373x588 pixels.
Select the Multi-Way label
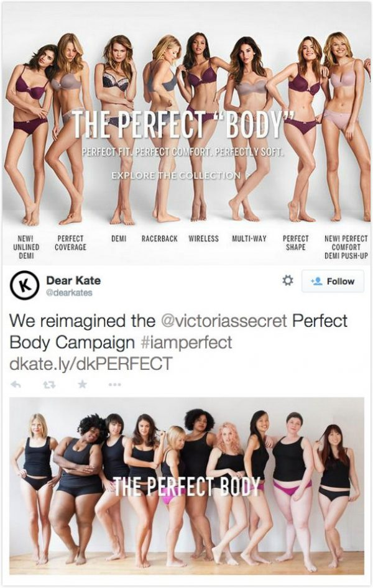[249, 239]
